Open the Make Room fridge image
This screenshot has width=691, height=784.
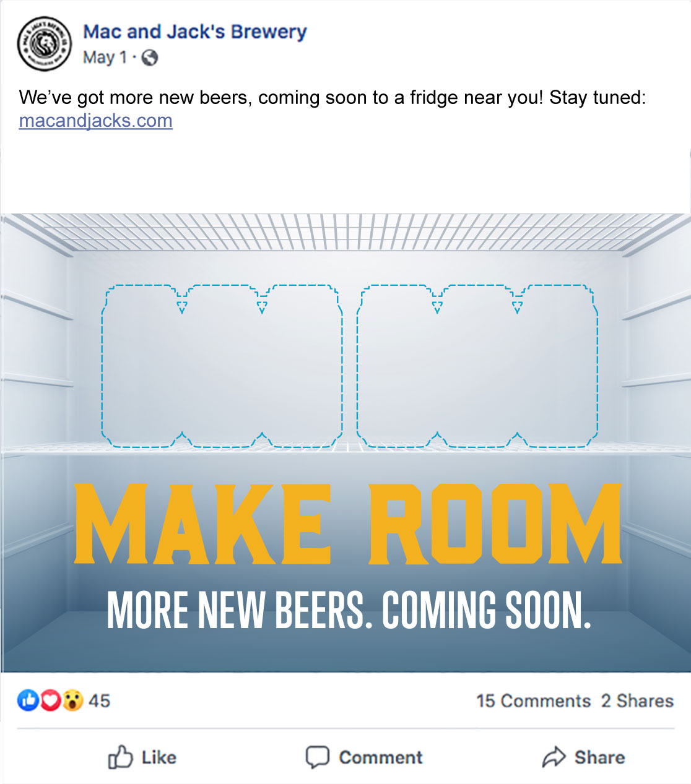coord(345,443)
